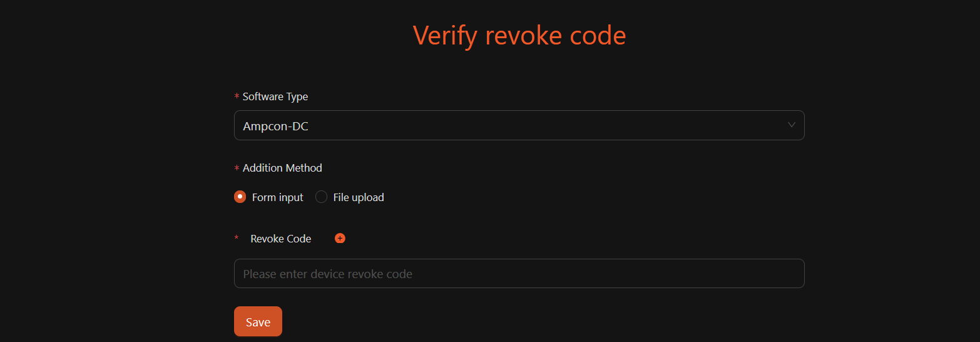Click the plus icon beside Revoke Code

click(340, 238)
